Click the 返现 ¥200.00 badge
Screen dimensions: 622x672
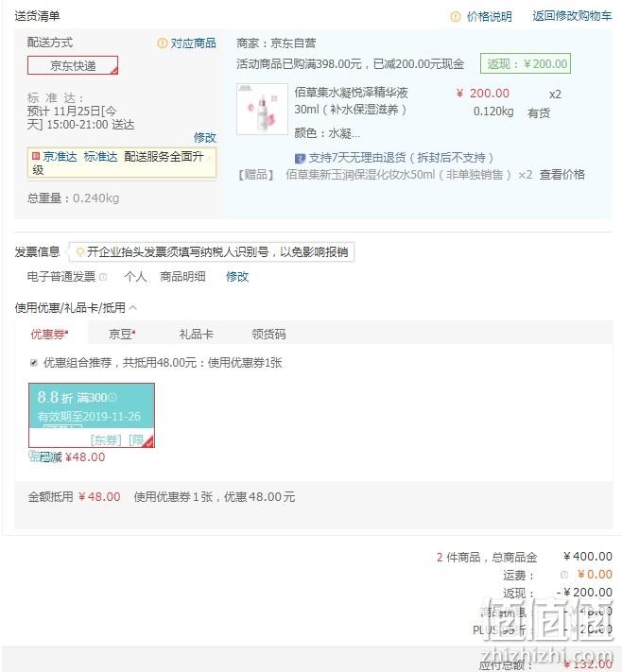(526, 64)
